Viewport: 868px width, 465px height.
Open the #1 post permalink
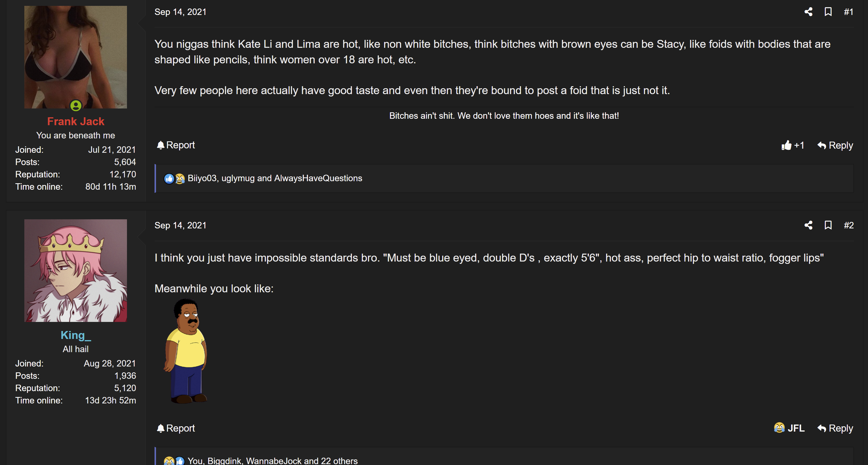[x=848, y=12]
